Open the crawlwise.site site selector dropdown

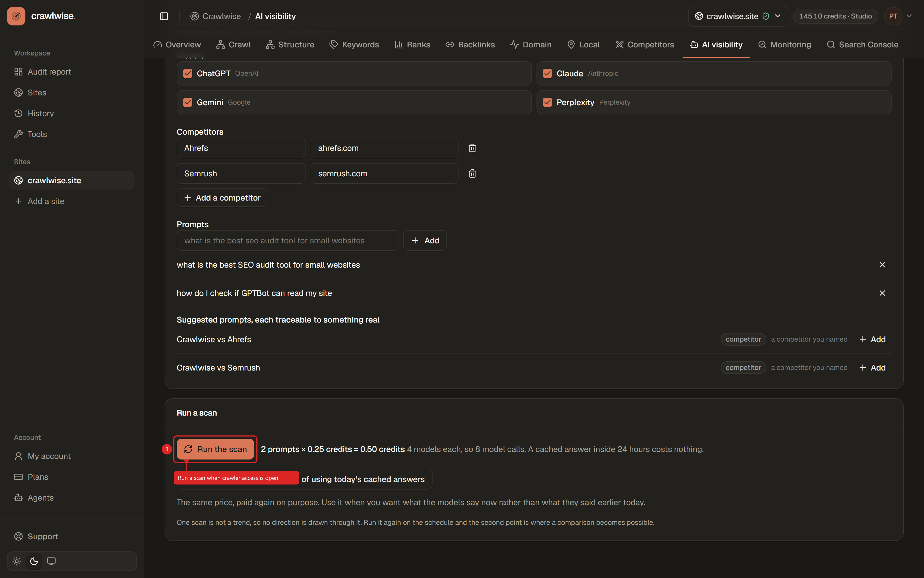(738, 16)
